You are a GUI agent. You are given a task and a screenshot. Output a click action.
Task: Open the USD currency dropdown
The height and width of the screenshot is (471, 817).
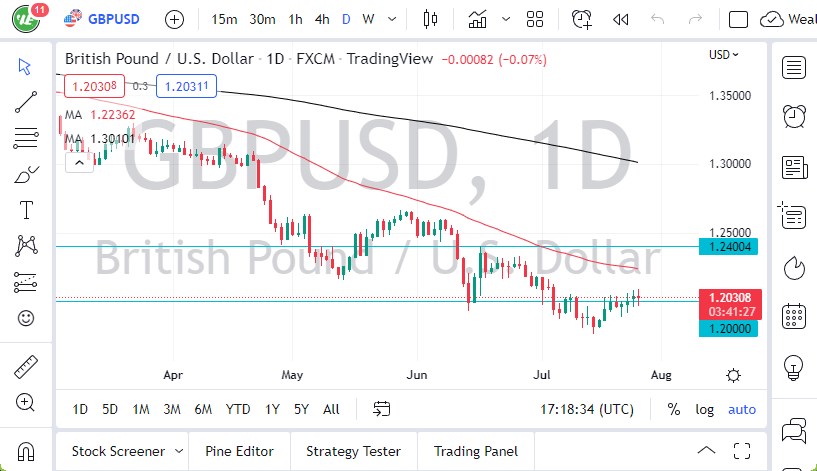tap(724, 55)
